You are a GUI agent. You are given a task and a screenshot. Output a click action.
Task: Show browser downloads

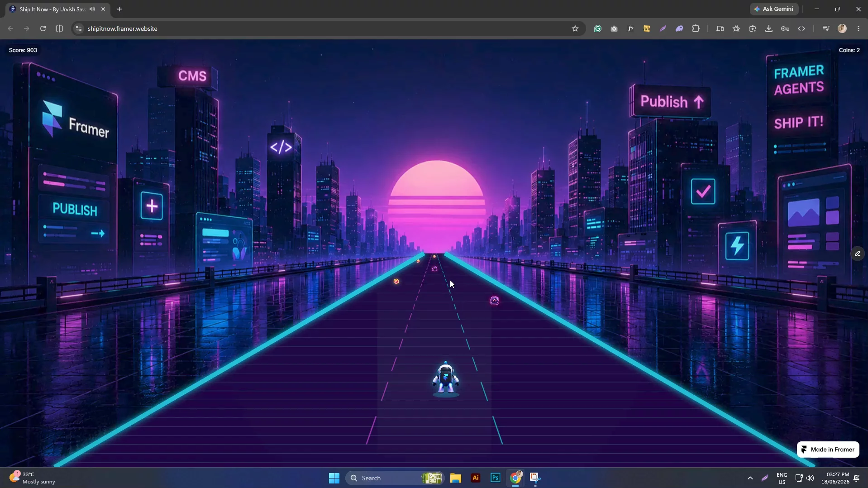pos(769,29)
